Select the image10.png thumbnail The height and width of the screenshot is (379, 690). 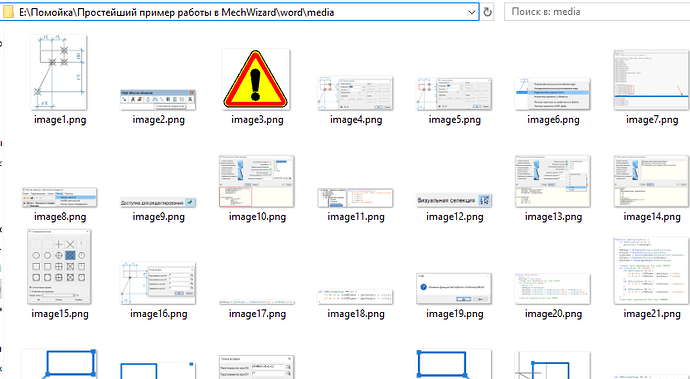257,181
